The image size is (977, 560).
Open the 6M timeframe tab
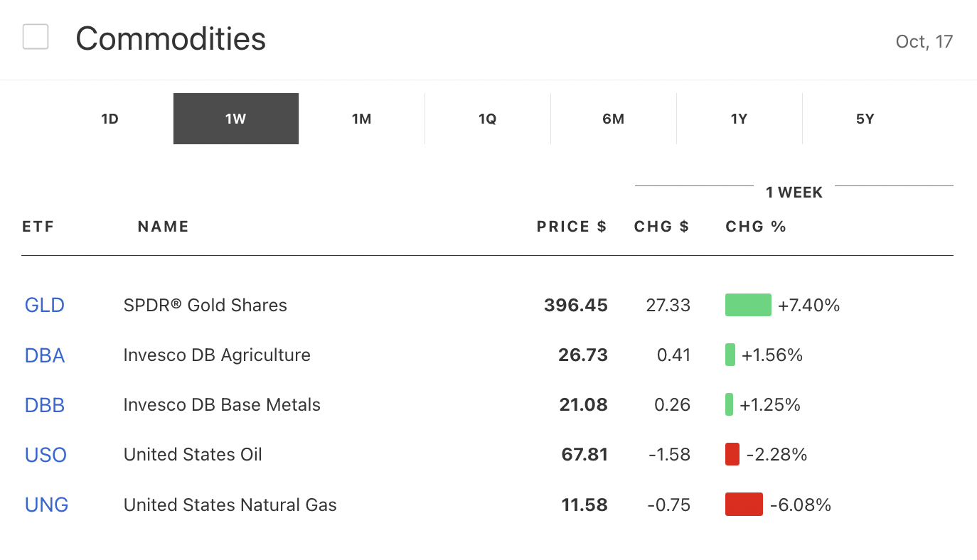pyautogui.click(x=613, y=119)
